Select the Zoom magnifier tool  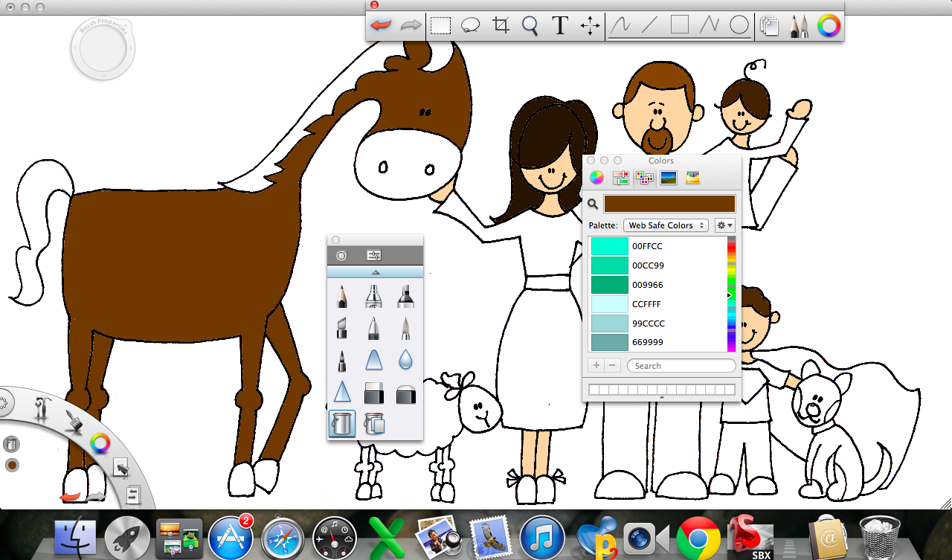point(530,26)
